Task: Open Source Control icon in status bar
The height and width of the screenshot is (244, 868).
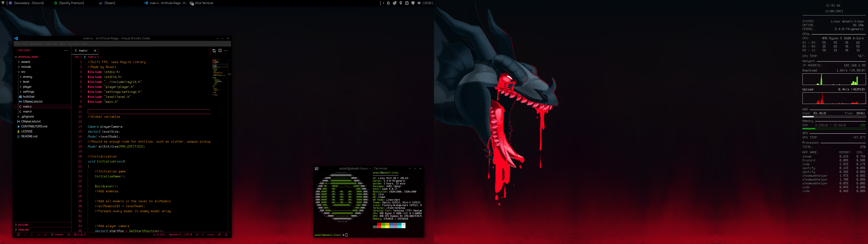Action: click(x=32, y=235)
